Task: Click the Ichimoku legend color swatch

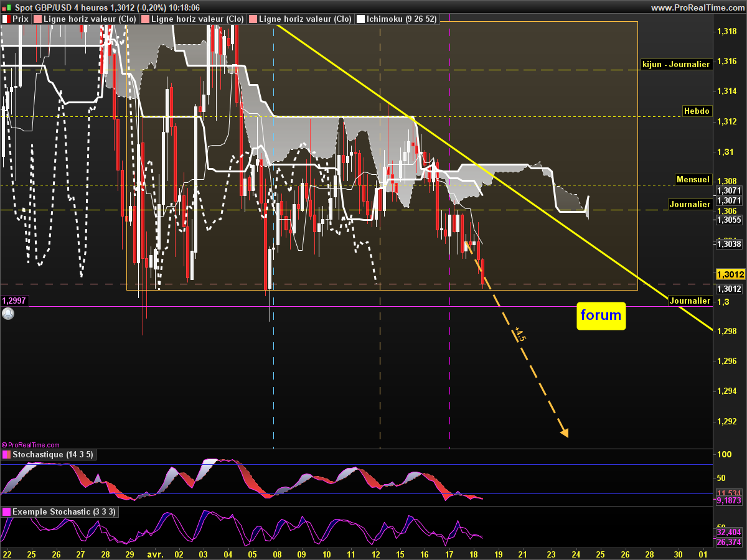Action: click(360, 19)
